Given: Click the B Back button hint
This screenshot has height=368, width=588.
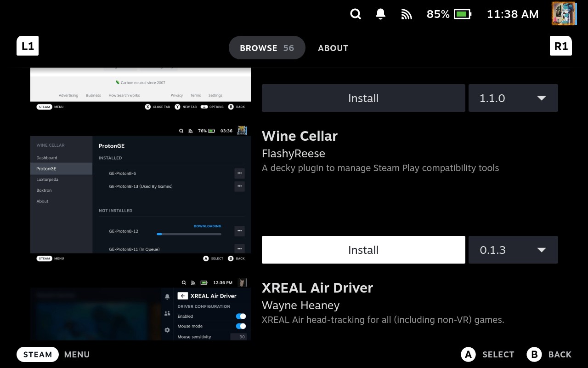Looking at the screenshot, I should [x=549, y=354].
